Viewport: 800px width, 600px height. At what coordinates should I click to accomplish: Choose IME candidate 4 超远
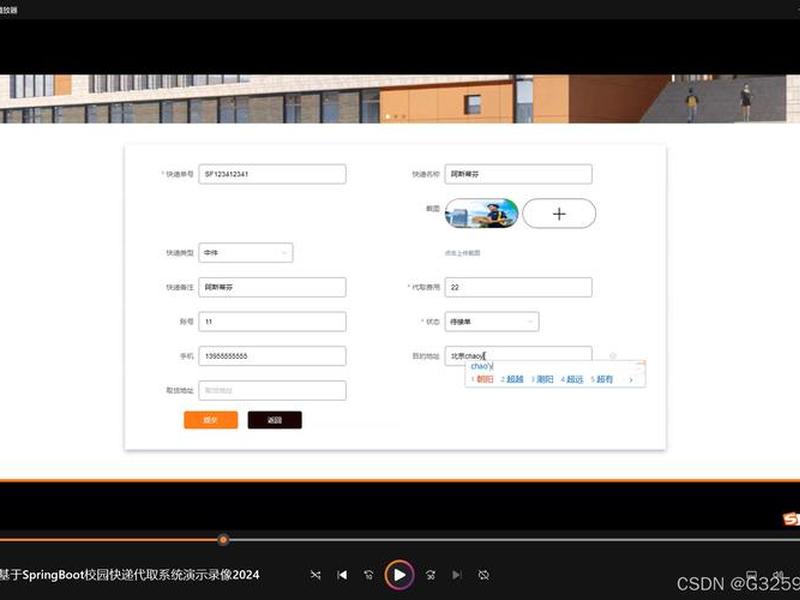pyautogui.click(x=572, y=380)
